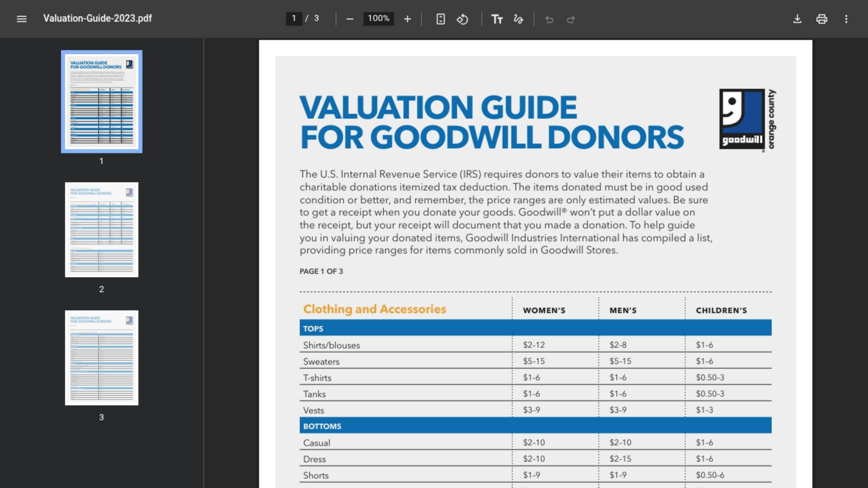Image resolution: width=868 pixels, height=488 pixels.
Task: Click the 'Clothing and Accessories' heading
Action: tap(375, 309)
